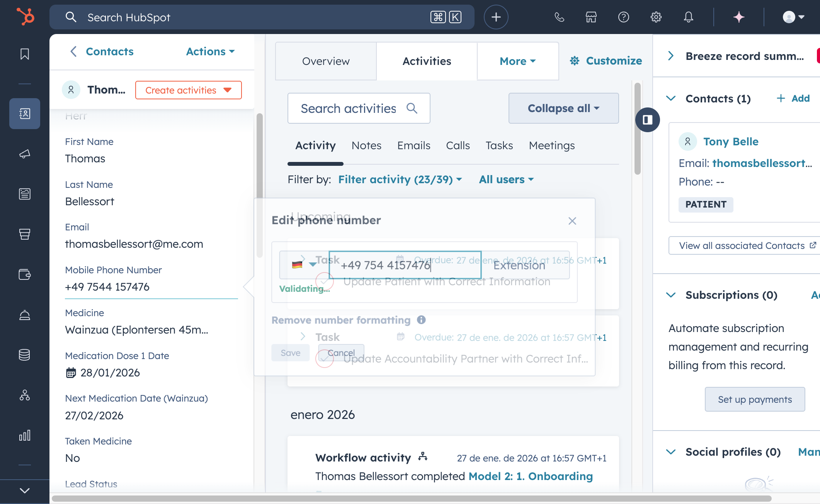The height and width of the screenshot is (504, 820).
Task: Open the Service bell sidebar icon
Action: point(25,315)
